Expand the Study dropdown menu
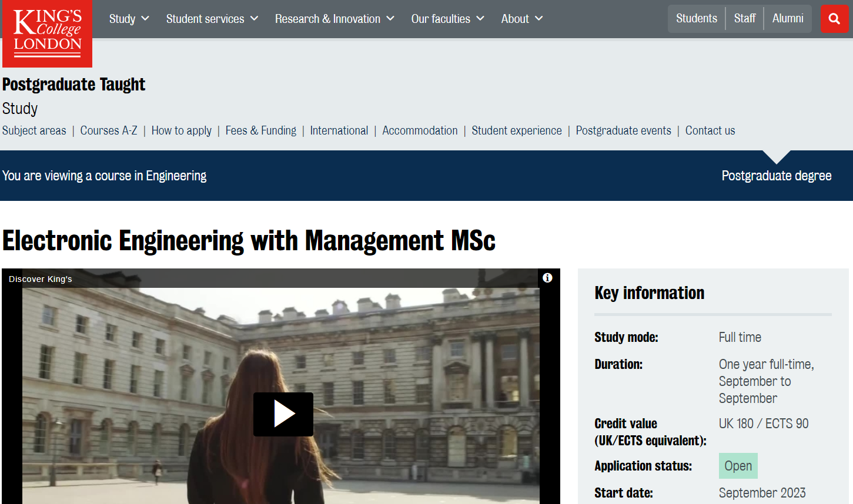The image size is (853, 504). [x=129, y=19]
